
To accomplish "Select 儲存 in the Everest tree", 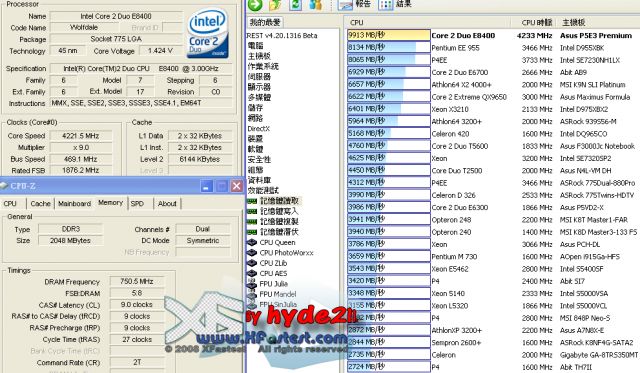I will 256,108.
